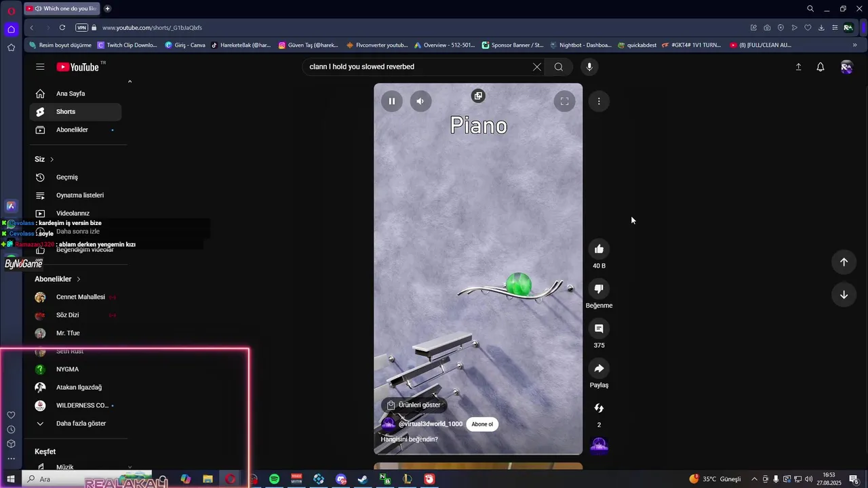The height and width of the screenshot is (488, 868).
Task: Reload the page in browser toolbar
Action: pos(62,28)
